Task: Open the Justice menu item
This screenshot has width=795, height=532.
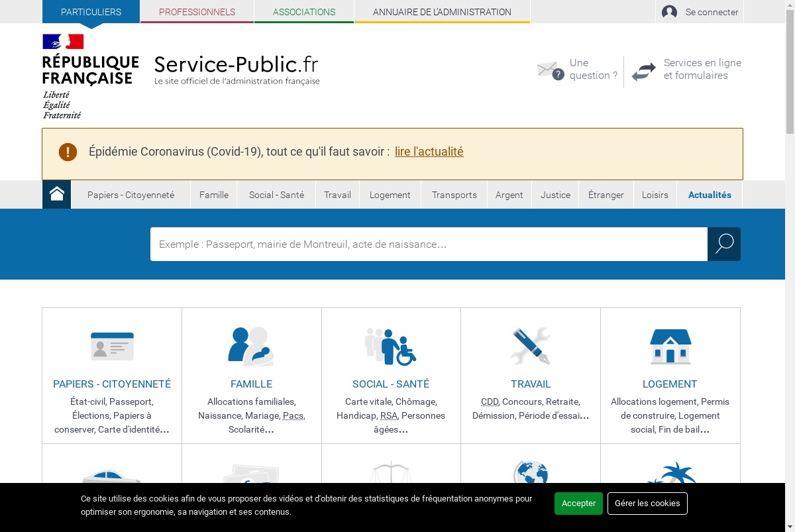Action: pos(555,195)
